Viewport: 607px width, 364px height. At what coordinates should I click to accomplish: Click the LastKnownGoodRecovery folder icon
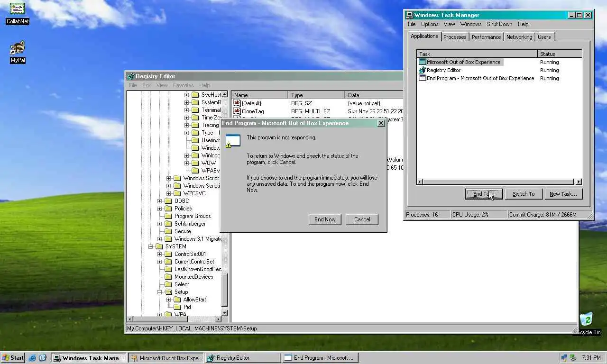pyautogui.click(x=169, y=269)
